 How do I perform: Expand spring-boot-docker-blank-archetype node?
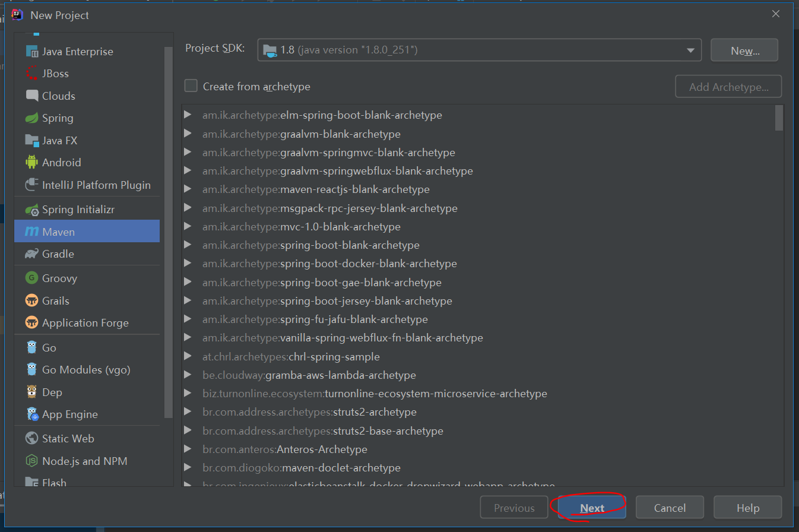pos(188,264)
